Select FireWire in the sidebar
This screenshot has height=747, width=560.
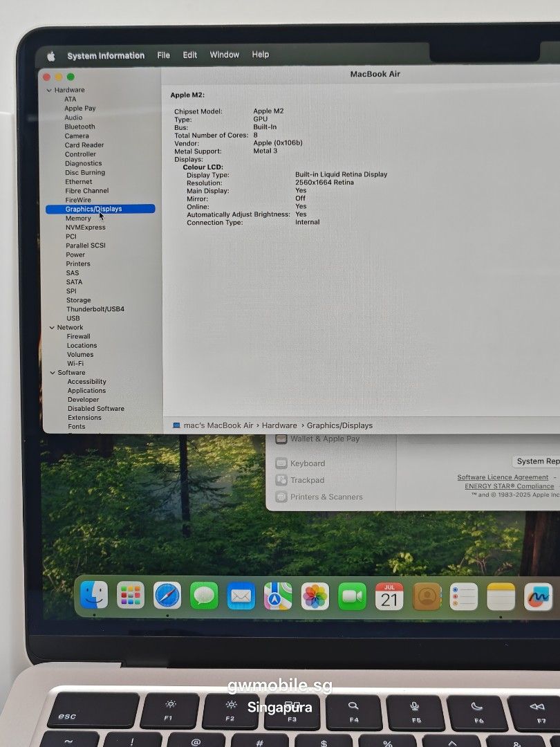pyautogui.click(x=78, y=200)
